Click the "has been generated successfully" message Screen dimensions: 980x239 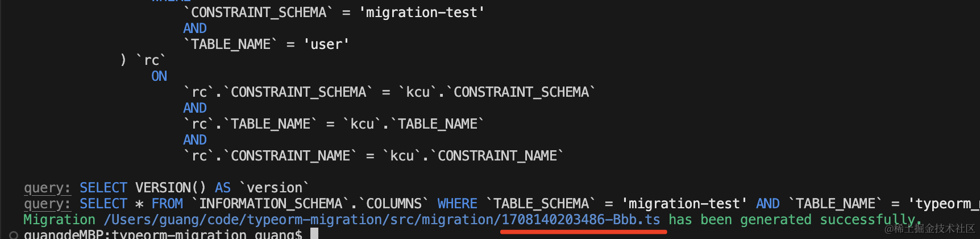(795, 220)
